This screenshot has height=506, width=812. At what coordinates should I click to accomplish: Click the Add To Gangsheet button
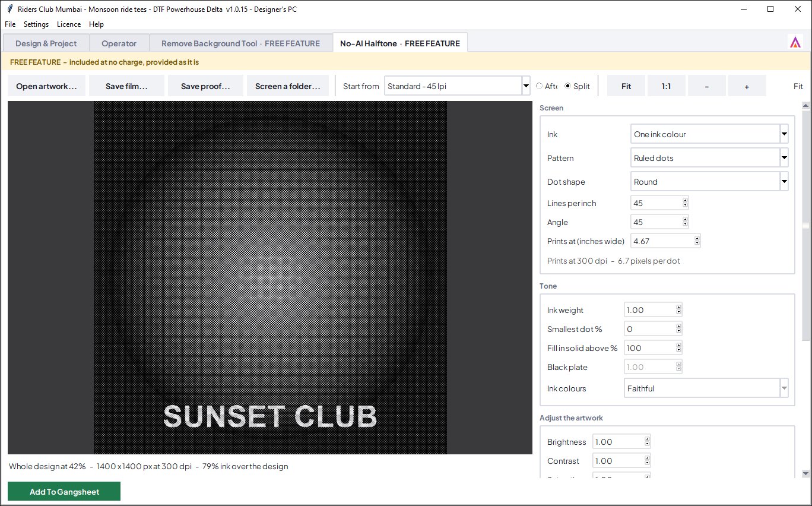(64, 492)
